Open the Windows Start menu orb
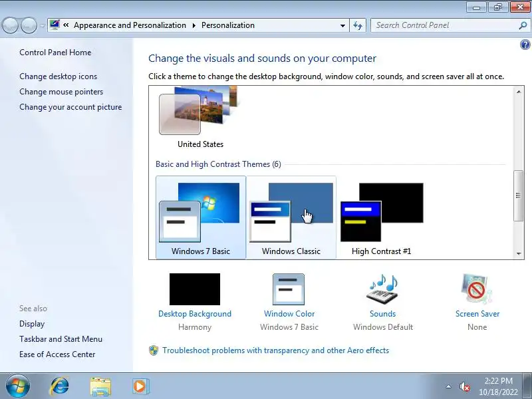 point(18,386)
